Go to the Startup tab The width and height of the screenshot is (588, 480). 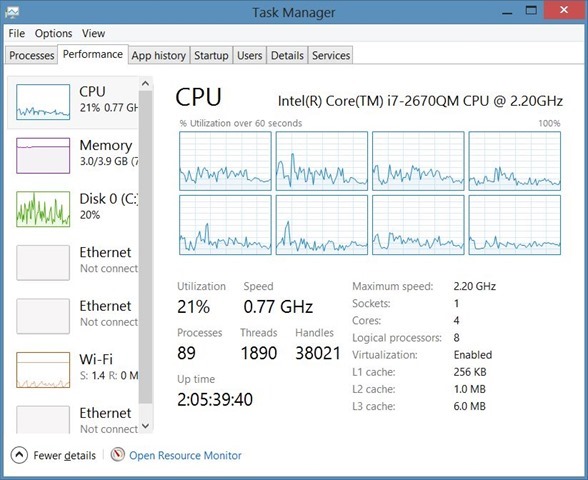click(211, 56)
